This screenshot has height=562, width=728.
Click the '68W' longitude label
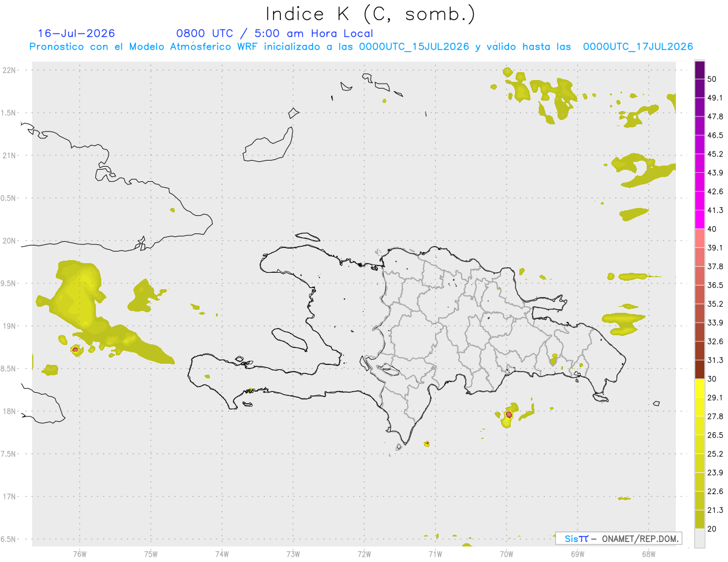click(x=649, y=554)
